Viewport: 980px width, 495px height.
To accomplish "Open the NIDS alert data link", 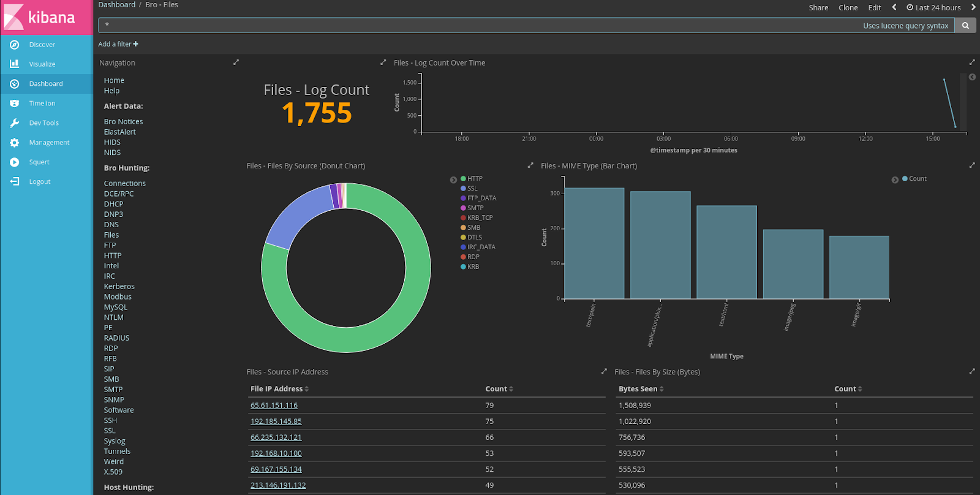I will [112, 153].
